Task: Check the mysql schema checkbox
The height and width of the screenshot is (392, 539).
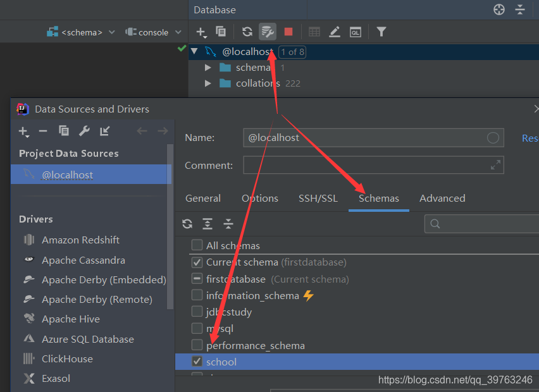Action: (197, 328)
